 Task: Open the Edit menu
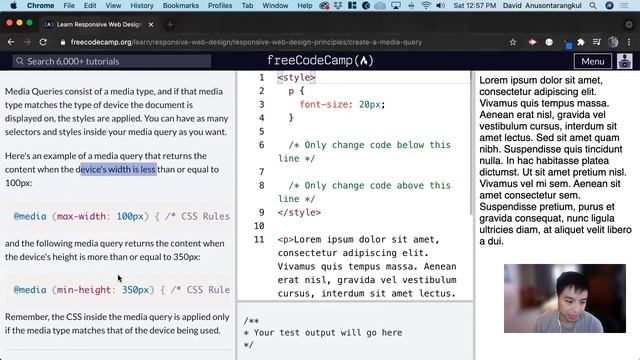tap(90, 6)
